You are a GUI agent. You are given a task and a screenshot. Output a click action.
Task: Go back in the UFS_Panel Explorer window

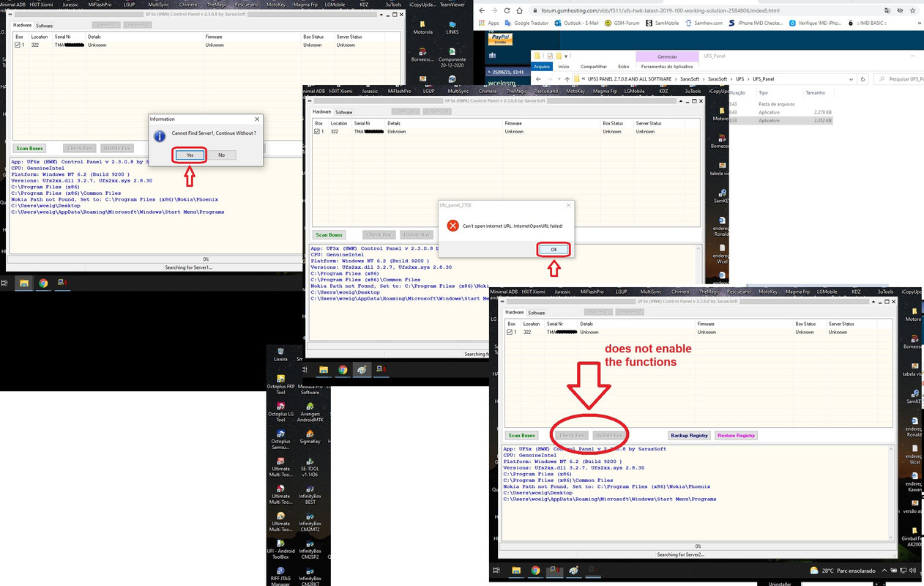tap(538, 79)
